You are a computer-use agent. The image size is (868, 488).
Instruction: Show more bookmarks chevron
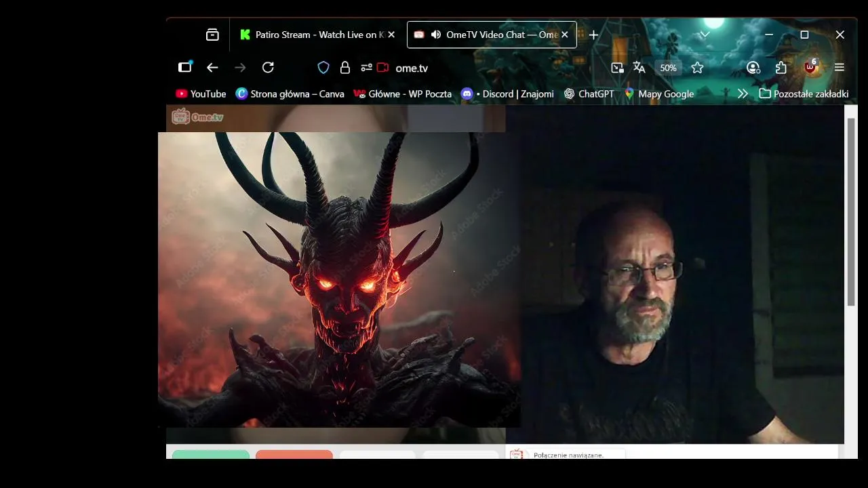click(743, 94)
